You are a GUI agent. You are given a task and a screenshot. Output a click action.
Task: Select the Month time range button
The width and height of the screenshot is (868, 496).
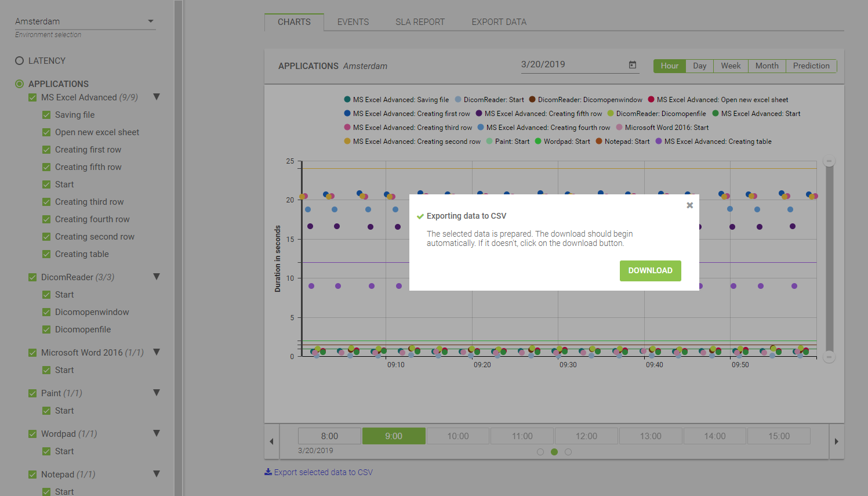tap(767, 66)
